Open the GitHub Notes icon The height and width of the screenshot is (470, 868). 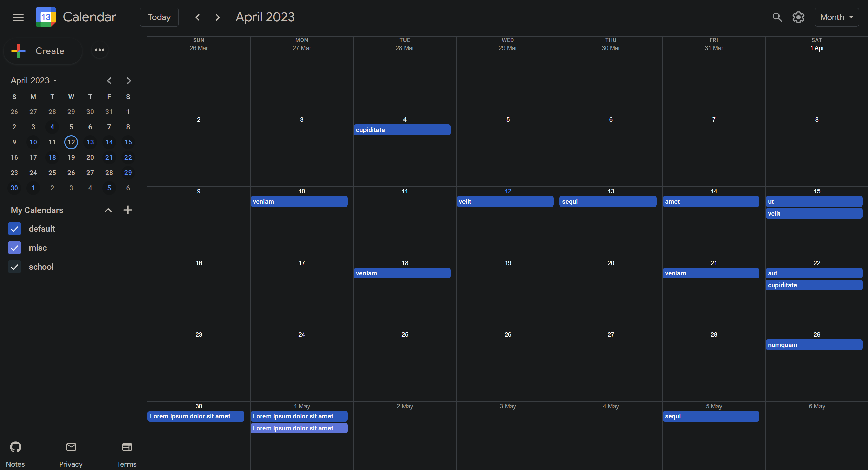pyautogui.click(x=16, y=447)
